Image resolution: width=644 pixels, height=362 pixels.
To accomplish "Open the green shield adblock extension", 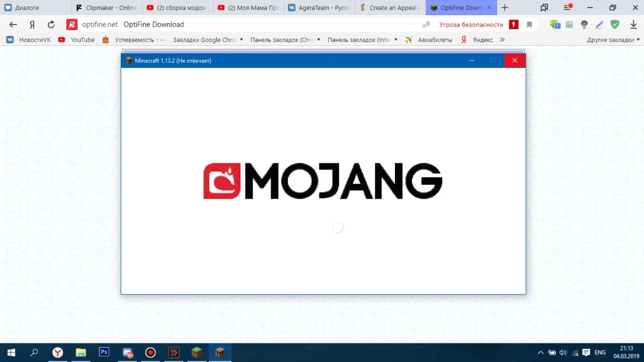I will 614,24.
